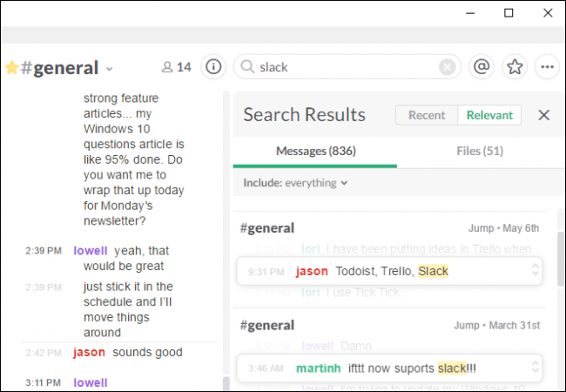Show the 14 channel members
This screenshot has width=566, height=392.
click(177, 67)
